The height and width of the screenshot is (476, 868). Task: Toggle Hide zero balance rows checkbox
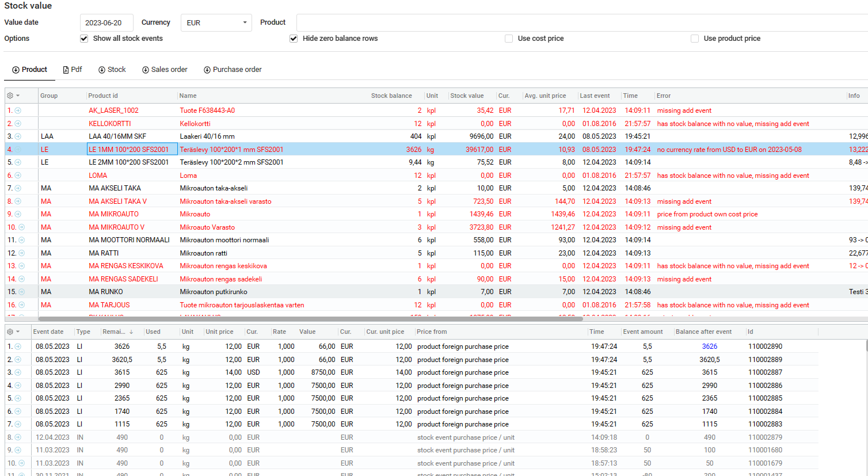click(x=294, y=39)
